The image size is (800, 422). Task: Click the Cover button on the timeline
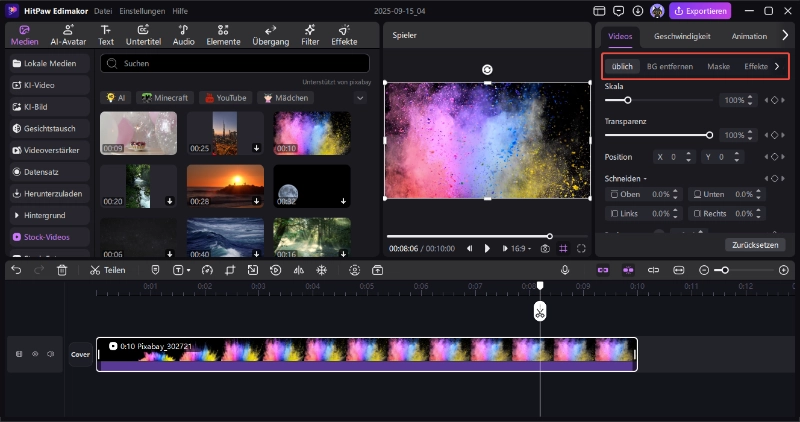pyautogui.click(x=80, y=354)
